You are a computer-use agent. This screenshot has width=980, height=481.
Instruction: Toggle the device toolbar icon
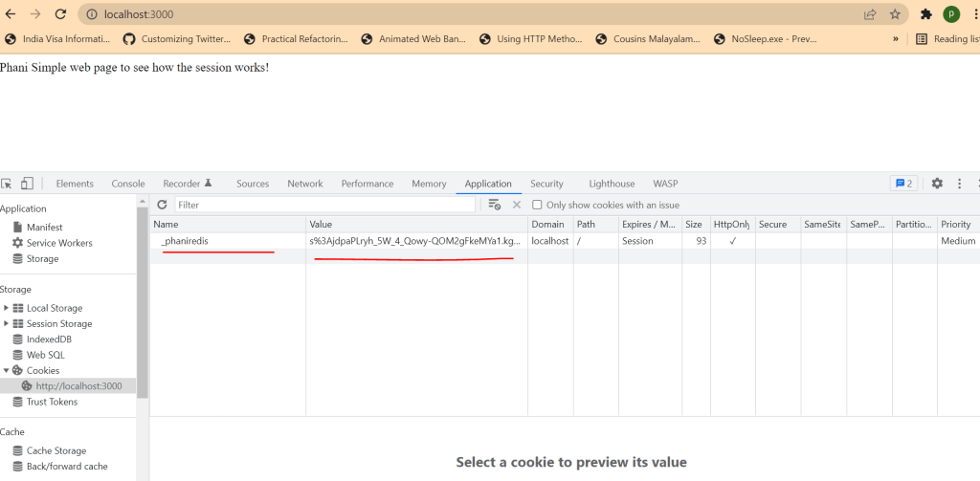point(27,184)
